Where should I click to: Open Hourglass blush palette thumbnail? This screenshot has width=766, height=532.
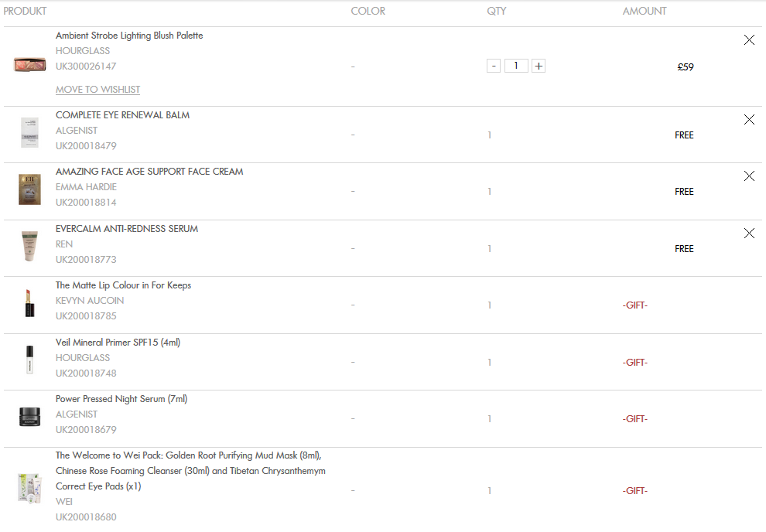pos(30,64)
